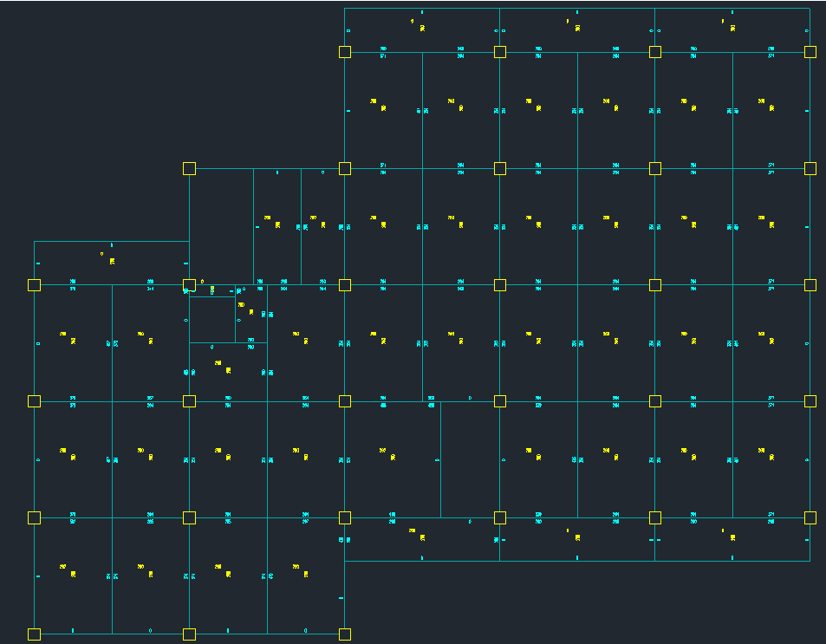Select the leftmost column below the small upper-left slab strip
Viewport: 826px width, 644px height.
pyautogui.click(x=35, y=285)
